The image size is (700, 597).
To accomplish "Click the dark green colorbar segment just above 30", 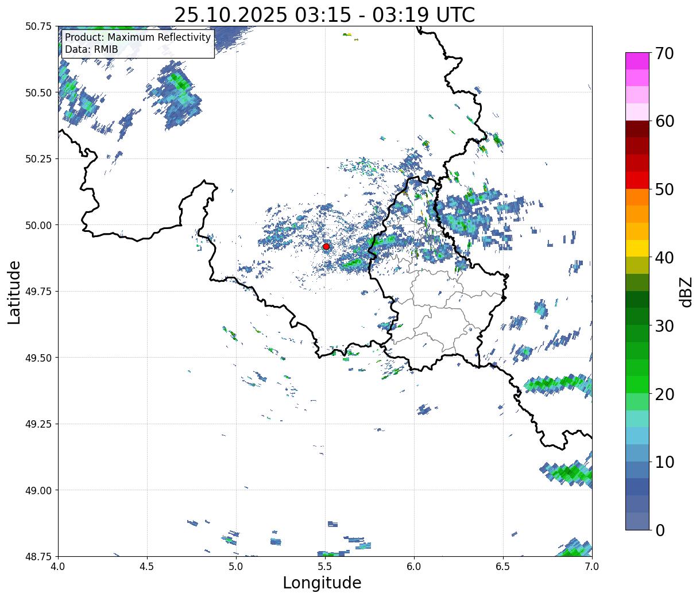I will click(637, 316).
